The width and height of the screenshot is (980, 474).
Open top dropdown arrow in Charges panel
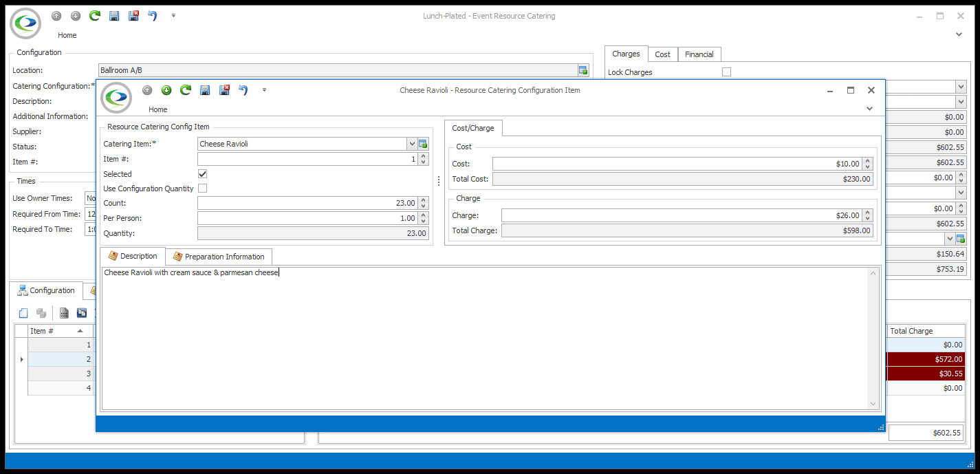961,87
